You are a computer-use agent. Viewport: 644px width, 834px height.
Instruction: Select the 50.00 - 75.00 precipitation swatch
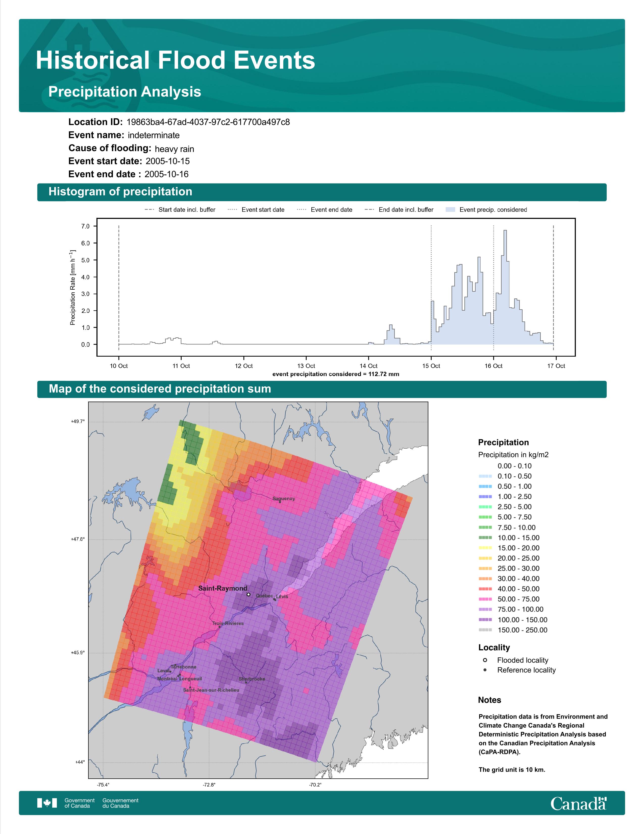click(x=485, y=599)
